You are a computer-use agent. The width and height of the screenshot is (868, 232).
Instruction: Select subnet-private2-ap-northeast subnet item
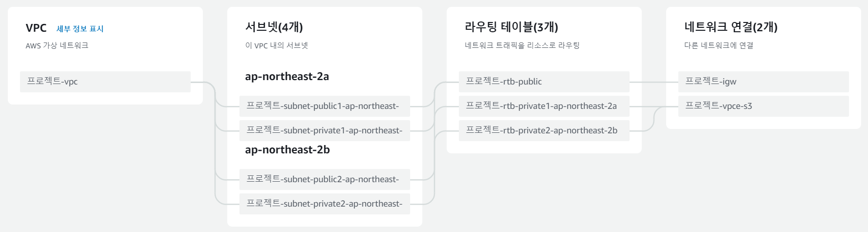[x=324, y=204]
